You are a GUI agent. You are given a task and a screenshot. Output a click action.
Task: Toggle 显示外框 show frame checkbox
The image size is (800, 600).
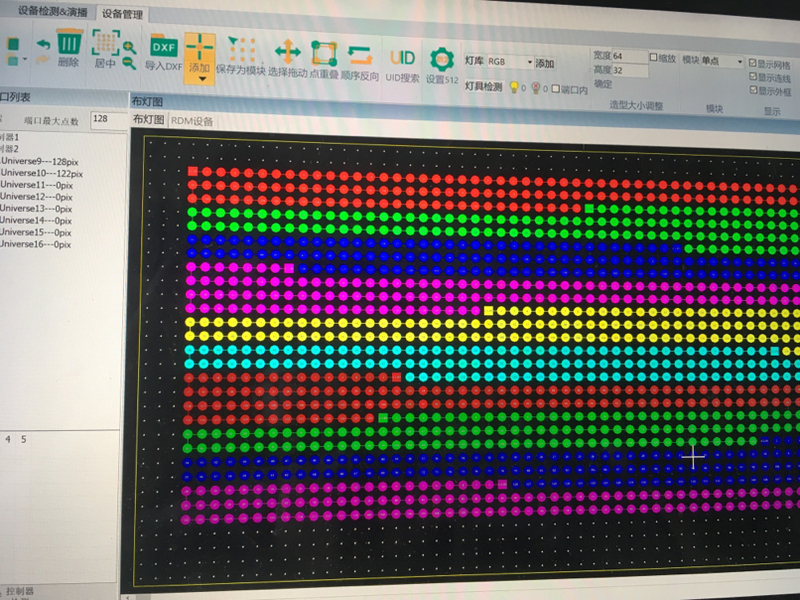point(754,90)
